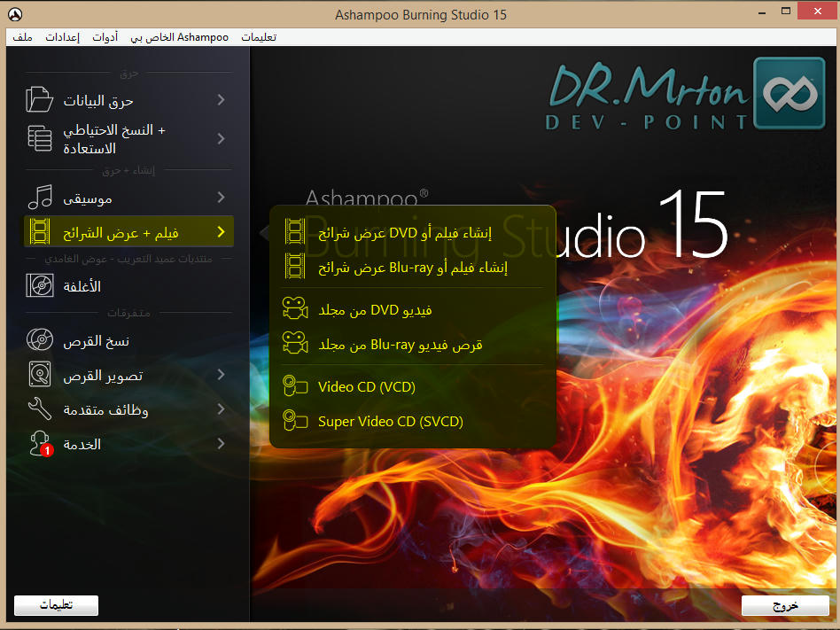The height and width of the screenshot is (630, 840).
Task: Select Super Video CD (SVCD) option
Action: click(391, 422)
